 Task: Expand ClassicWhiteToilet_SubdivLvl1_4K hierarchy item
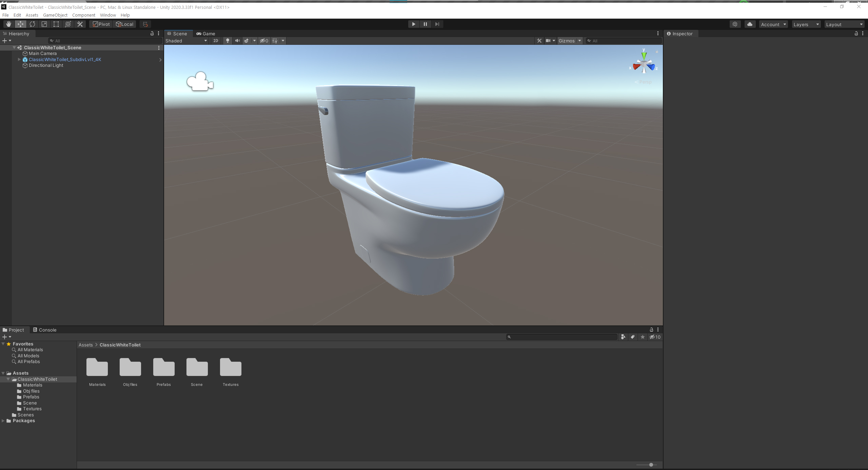19,59
